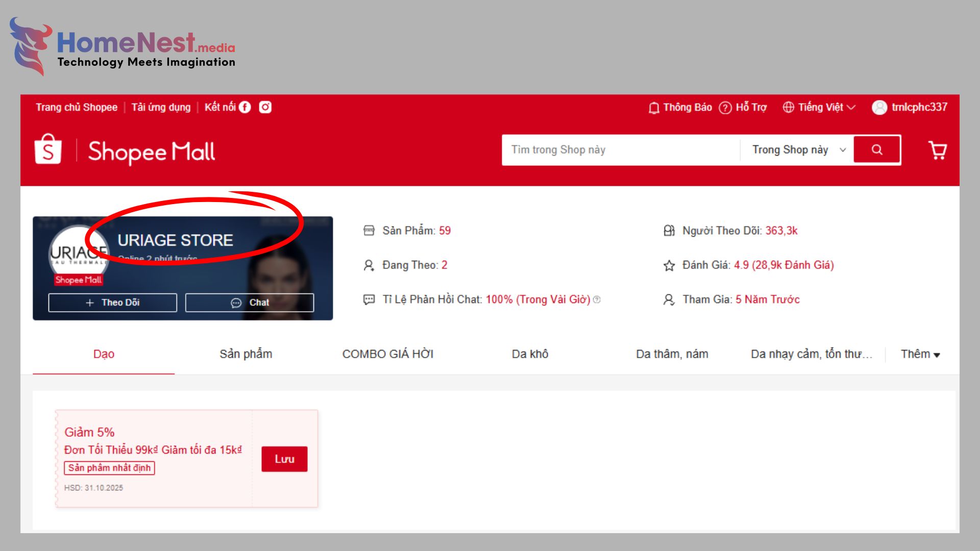
Task: Switch to the Sản phẩm tab
Action: [x=246, y=354]
